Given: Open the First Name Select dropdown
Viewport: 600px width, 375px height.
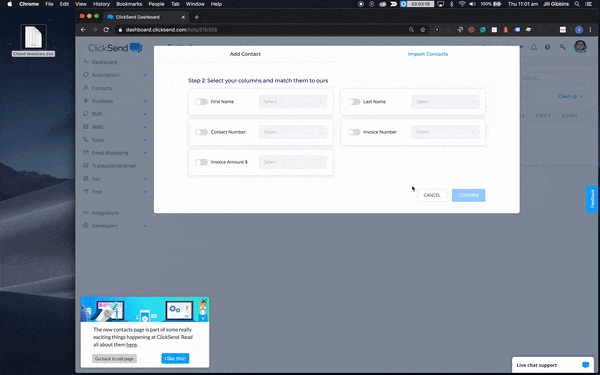Looking at the screenshot, I should click(293, 102).
